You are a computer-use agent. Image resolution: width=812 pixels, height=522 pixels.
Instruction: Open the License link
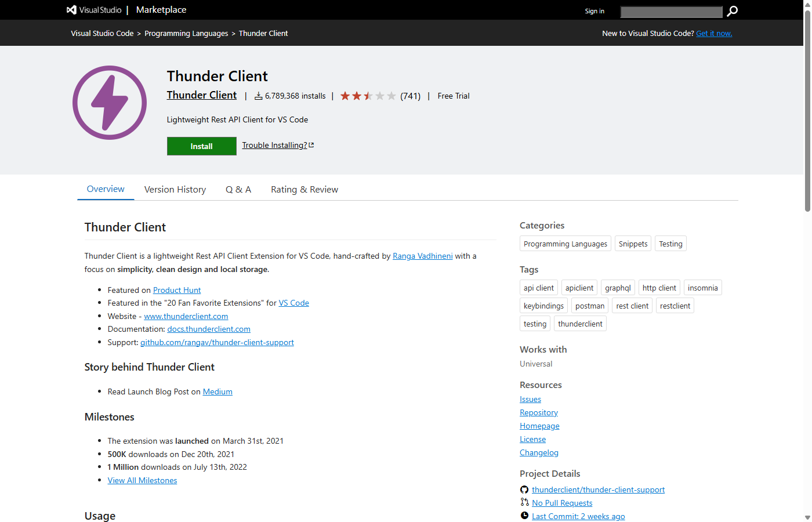(532, 439)
